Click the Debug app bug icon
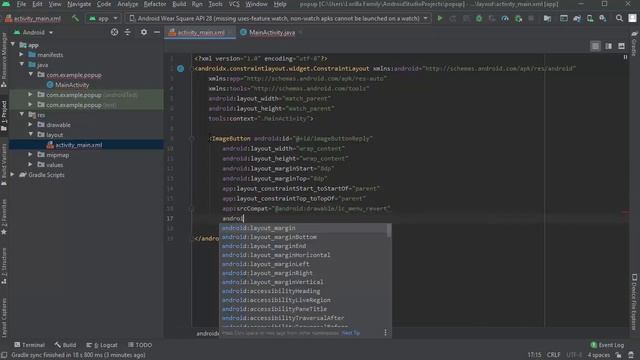640x360 pixels. click(479, 18)
